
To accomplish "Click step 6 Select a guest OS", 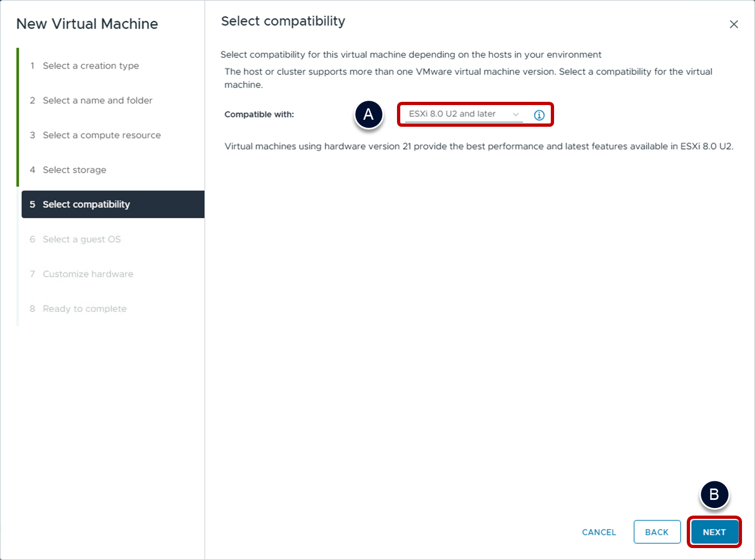I will point(81,239).
